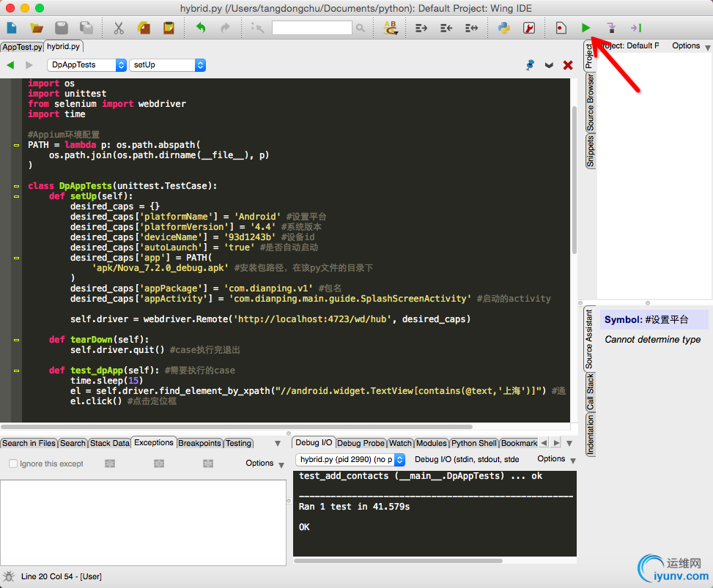
Task: Open the Stack Data tab
Action: pyautogui.click(x=110, y=443)
